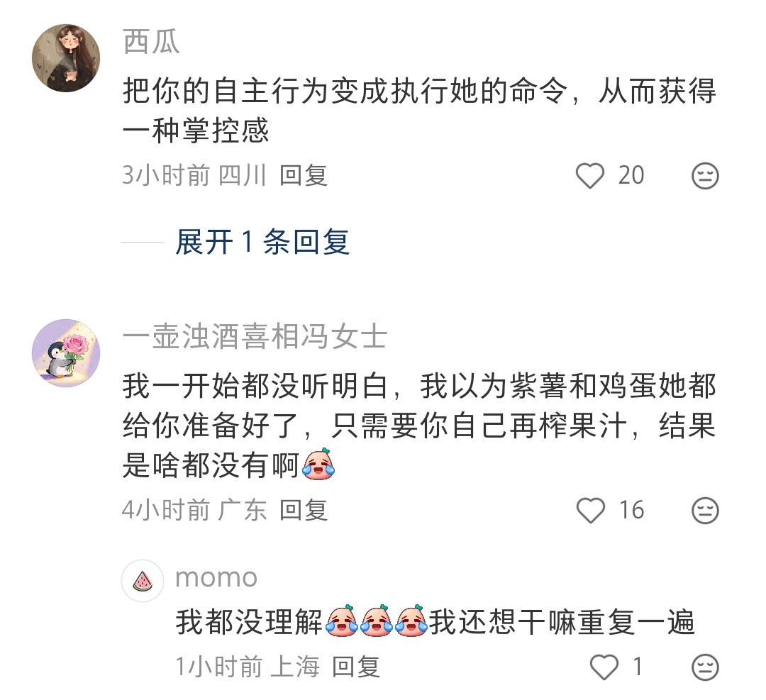
Task: Open 西瓜's profile avatar
Action: pyautogui.click(x=66, y=58)
